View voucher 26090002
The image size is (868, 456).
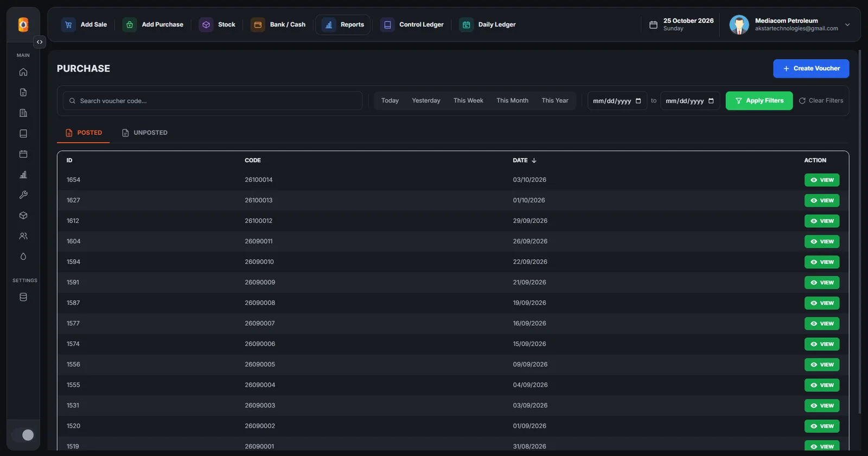[x=822, y=426]
